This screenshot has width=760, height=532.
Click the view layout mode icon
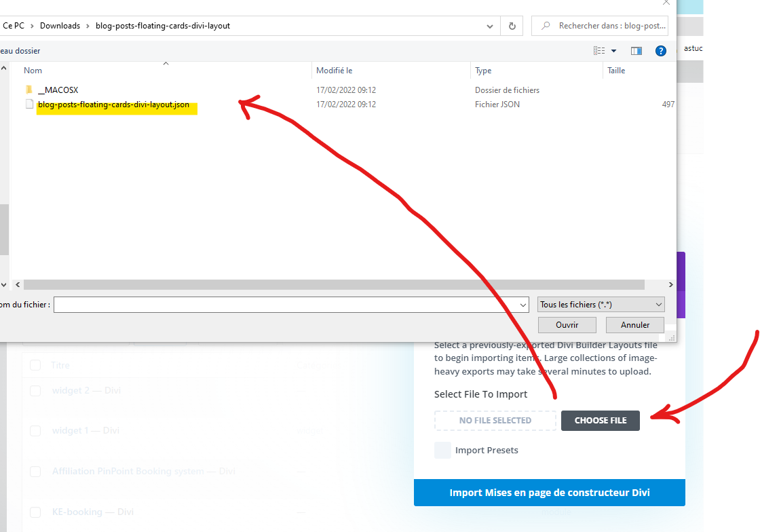click(x=599, y=51)
